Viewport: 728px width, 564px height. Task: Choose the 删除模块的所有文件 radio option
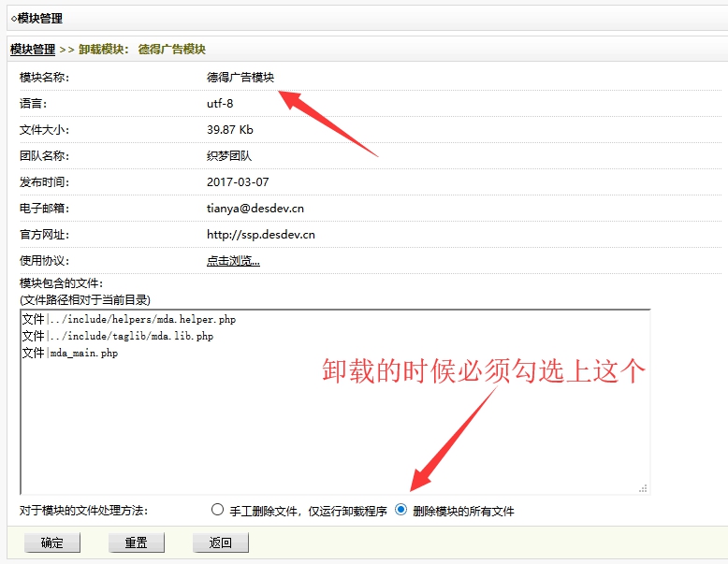tap(401, 510)
